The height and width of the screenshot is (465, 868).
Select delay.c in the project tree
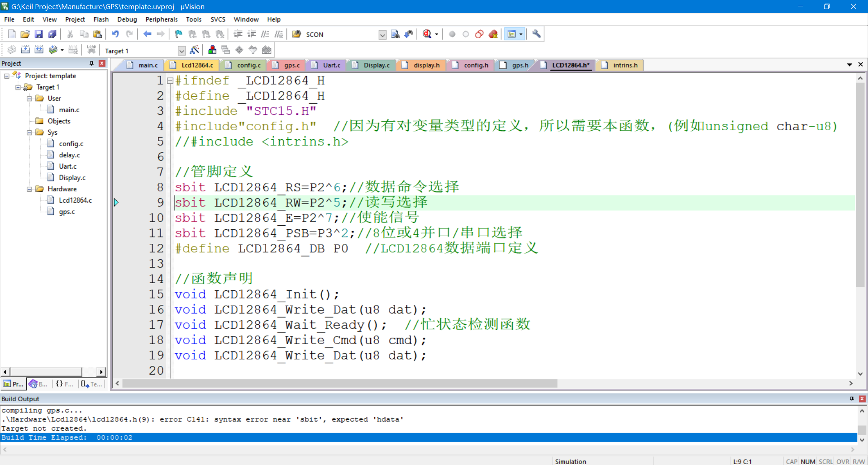click(x=69, y=155)
